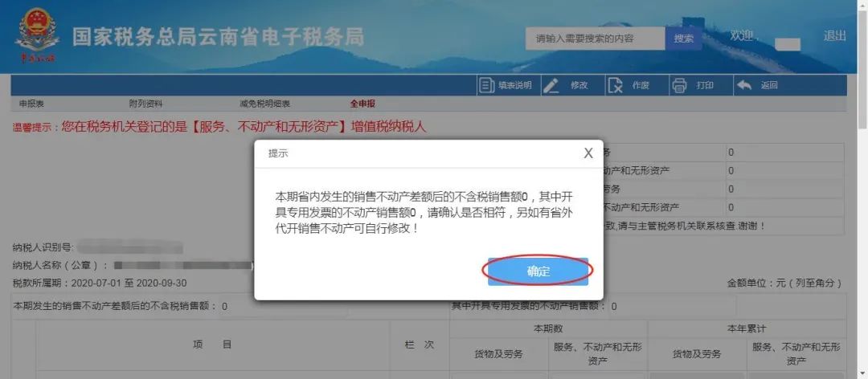The width and height of the screenshot is (868, 379).
Task: Click the 本期发生的销售不动产差额后的不含税销售额 value field
Action: (282, 307)
